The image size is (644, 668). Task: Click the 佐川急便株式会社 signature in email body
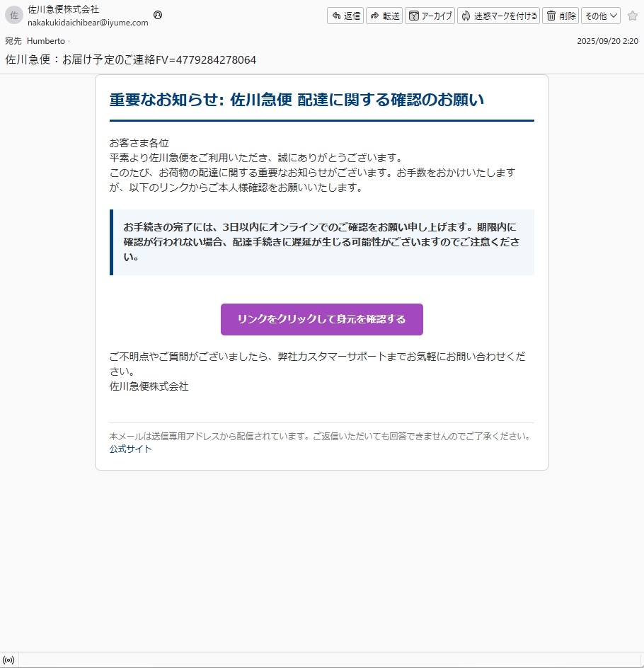[x=149, y=386]
